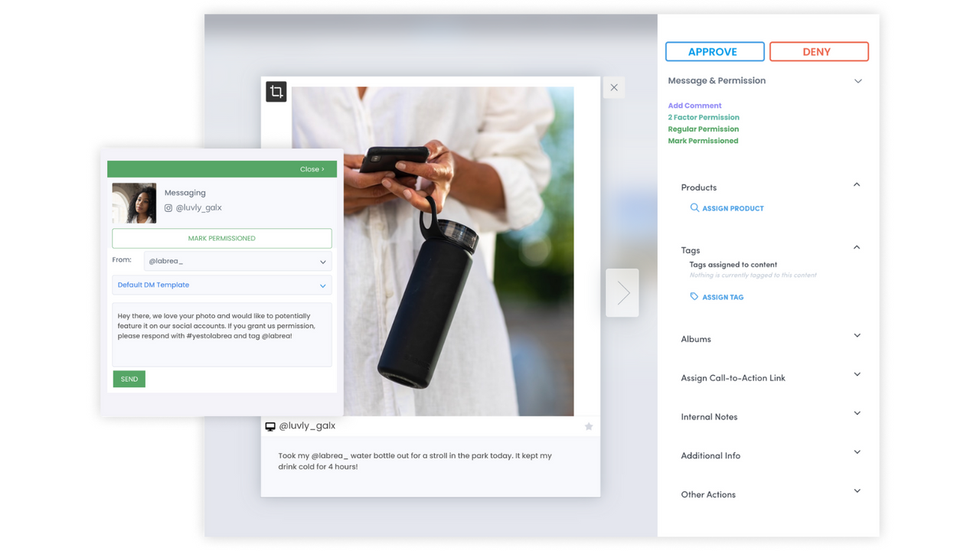This screenshot has width=980, height=551.
Task: Collapse the Products section
Action: click(855, 184)
